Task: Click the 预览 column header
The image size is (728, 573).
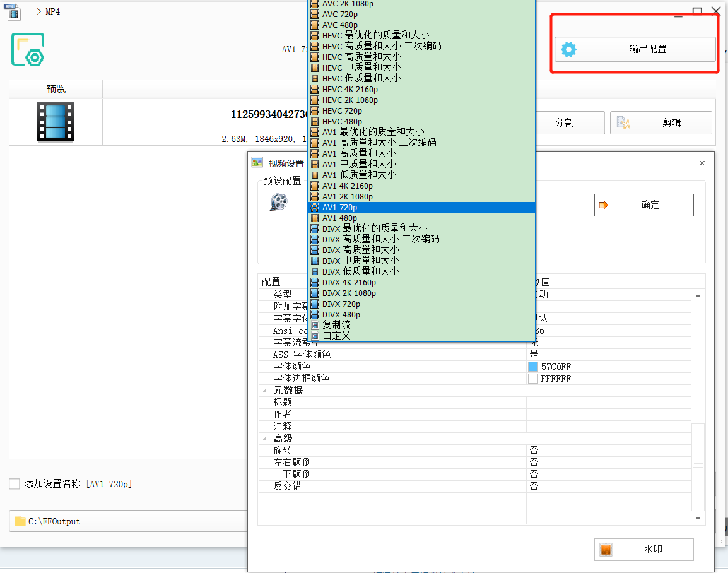Action: pos(56,89)
